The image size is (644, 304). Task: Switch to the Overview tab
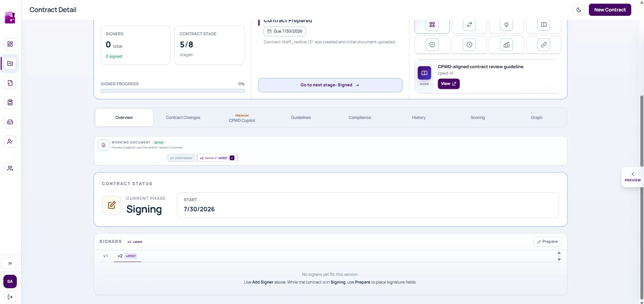click(x=124, y=118)
